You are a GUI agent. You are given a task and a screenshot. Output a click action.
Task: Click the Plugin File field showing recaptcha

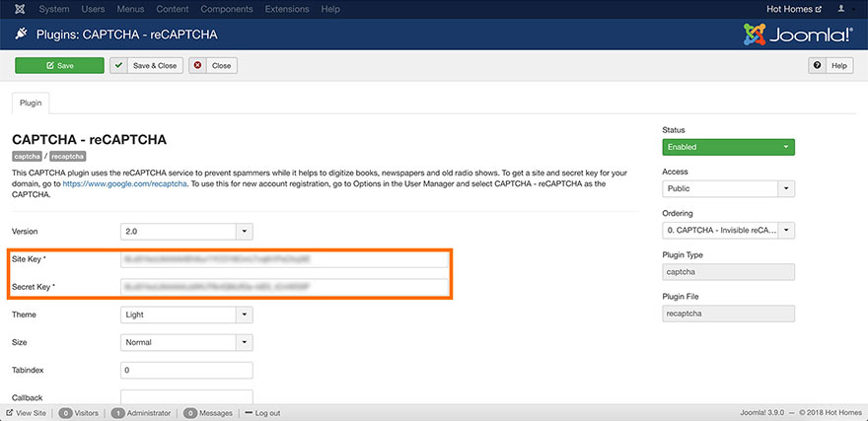[729, 314]
